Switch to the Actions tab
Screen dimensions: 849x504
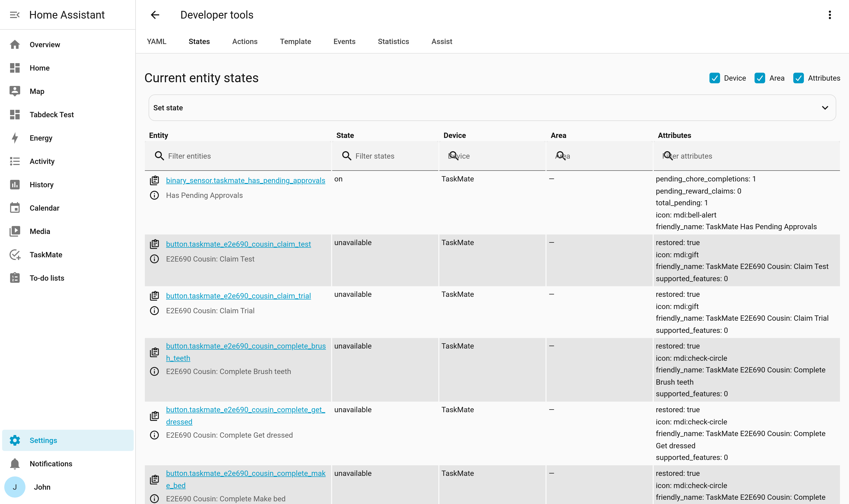click(x=245, y=41)
